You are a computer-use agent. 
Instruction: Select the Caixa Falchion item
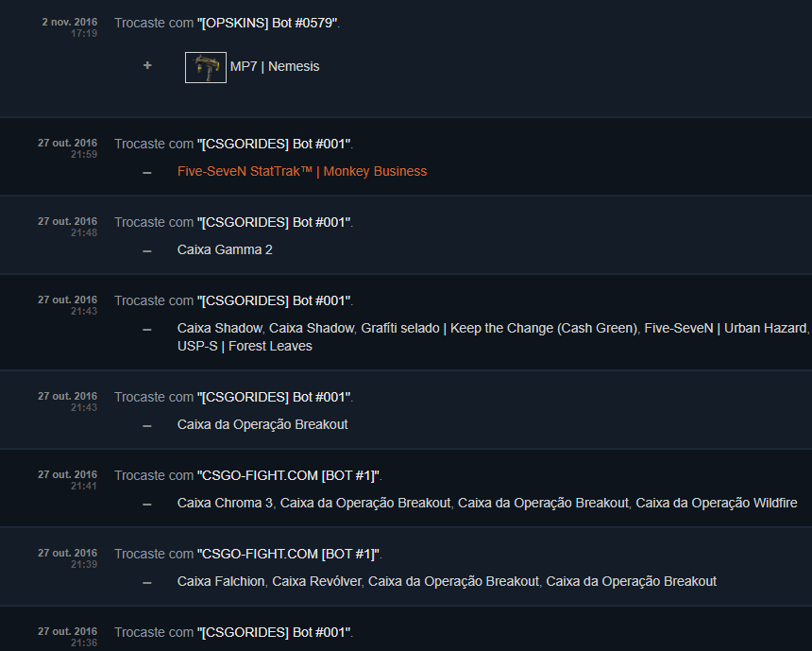[221, 581]
